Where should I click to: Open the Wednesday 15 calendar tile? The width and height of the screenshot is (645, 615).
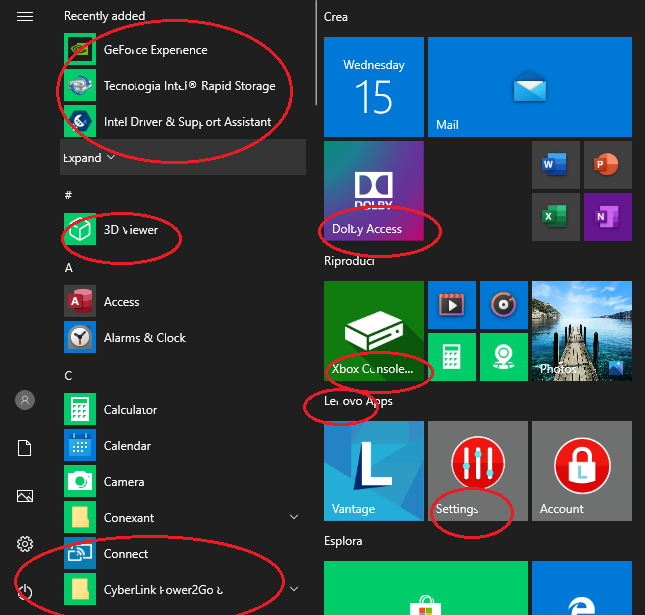374,87
